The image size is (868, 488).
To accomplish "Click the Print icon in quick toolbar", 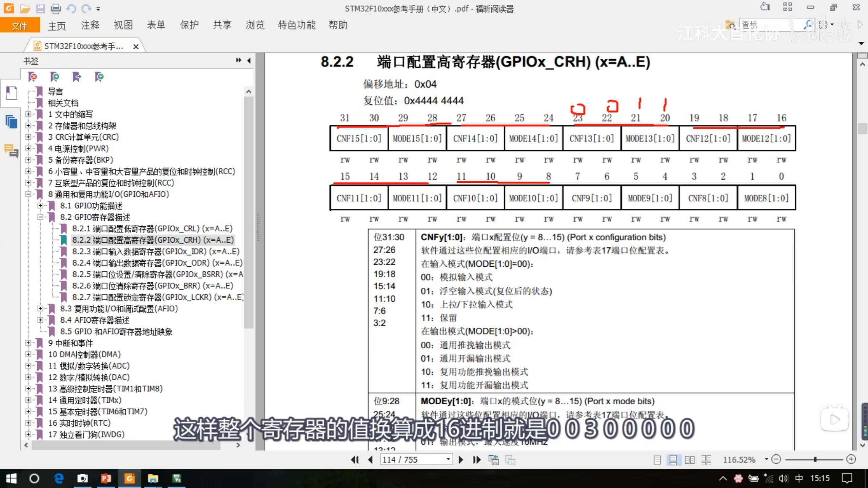I will pos(56,8).
